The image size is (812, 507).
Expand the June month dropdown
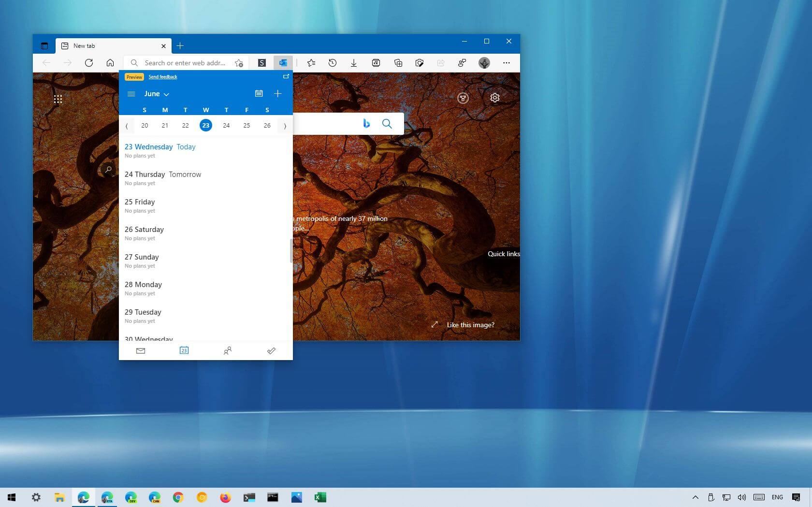tap(156, 94)
